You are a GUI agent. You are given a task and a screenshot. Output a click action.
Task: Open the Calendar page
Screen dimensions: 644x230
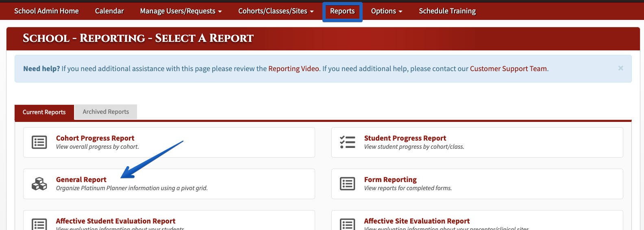(109, 11)
